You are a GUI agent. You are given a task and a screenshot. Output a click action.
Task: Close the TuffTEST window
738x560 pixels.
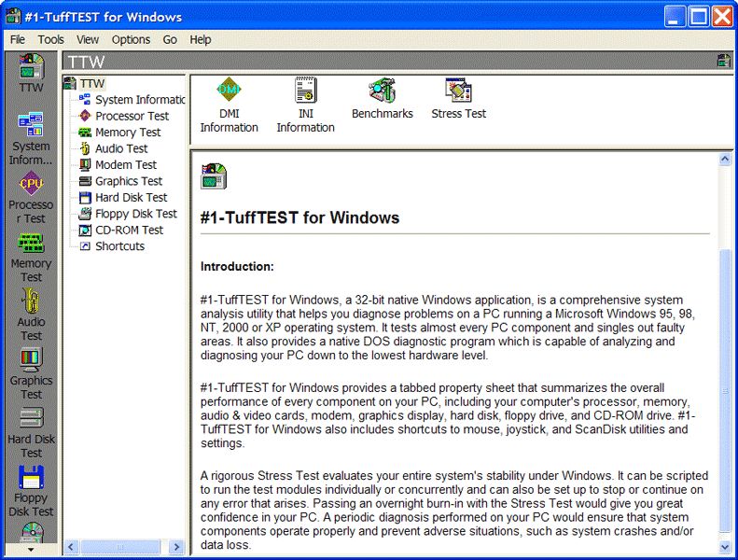722,17
